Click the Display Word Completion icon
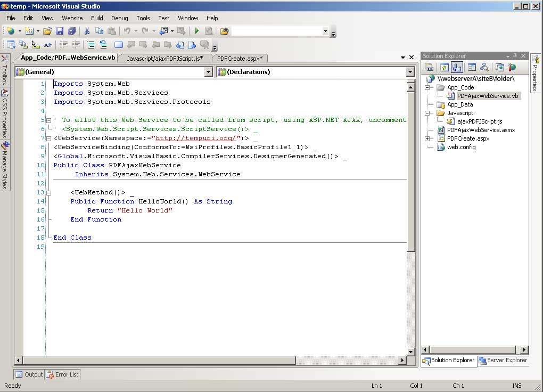 point(48,45)
